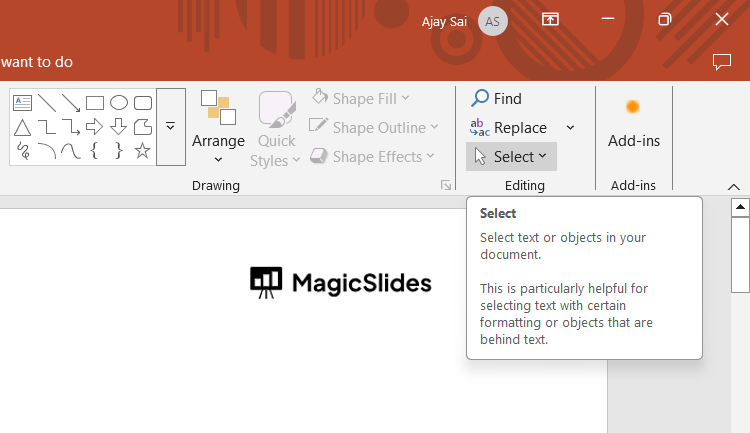Select the Oval shape
Image resolution: width=750 pixels, height=433 pixels.
(119, 103)
